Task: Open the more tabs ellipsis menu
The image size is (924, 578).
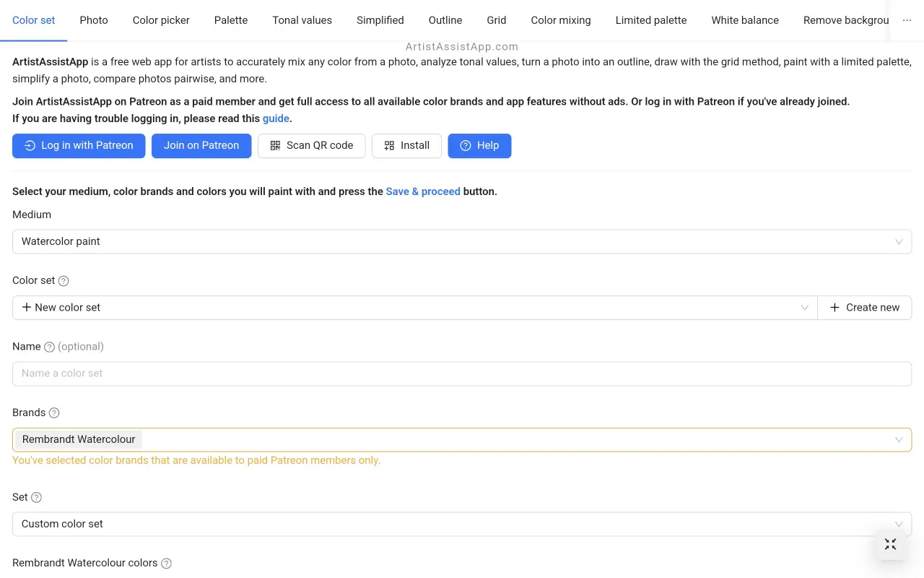Action: (907, 20)
